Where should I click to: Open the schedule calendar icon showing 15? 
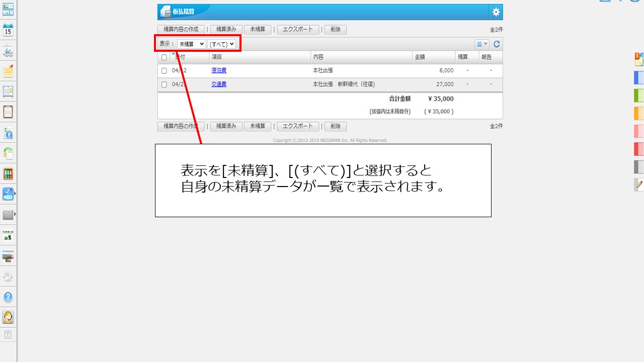8,30
